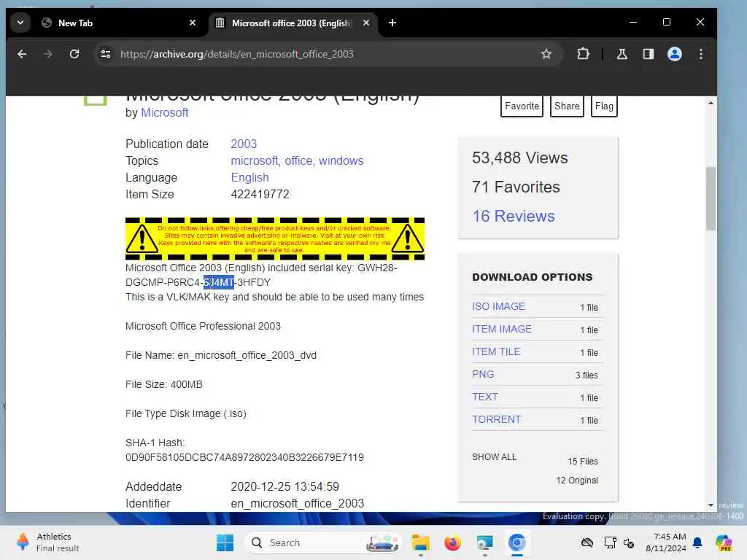Viewport: 747px width, 560px height.
Task: Launch Firefox from the taskbar
Action: (x=452, y=542)
